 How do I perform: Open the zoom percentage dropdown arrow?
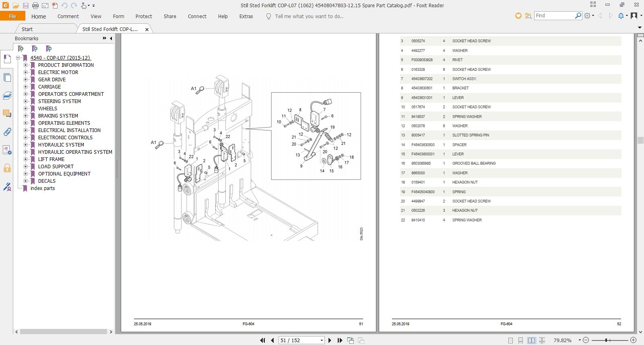click(580, 340)
